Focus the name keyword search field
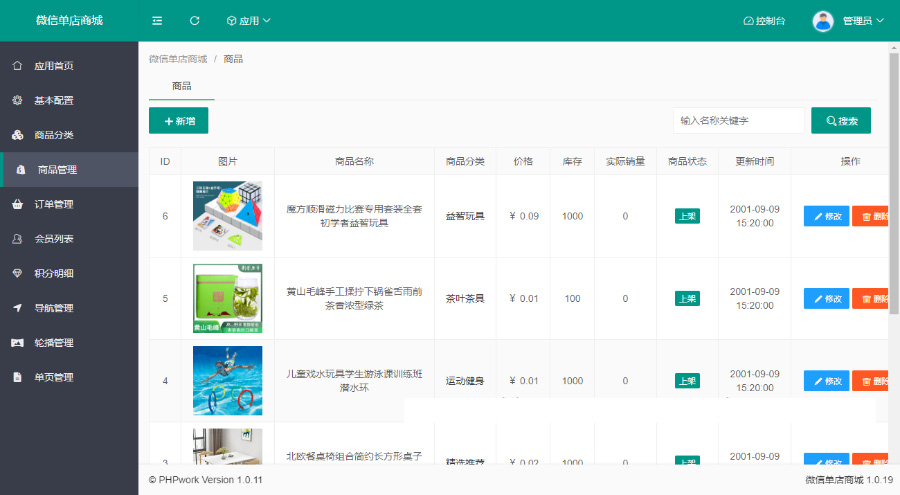This screenshot has width=900, height=495. pyautogui.click(x=738, y=121)
